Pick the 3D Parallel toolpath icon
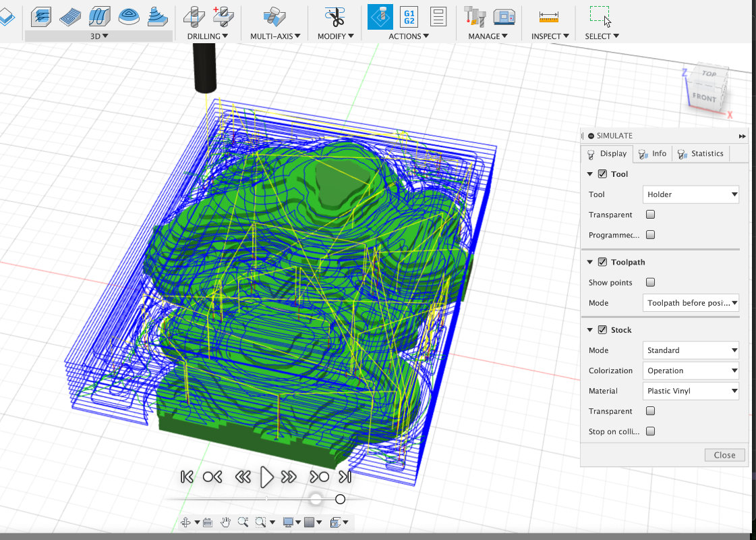Viewport: 756px width, 540px height. [x=99, y=17]
